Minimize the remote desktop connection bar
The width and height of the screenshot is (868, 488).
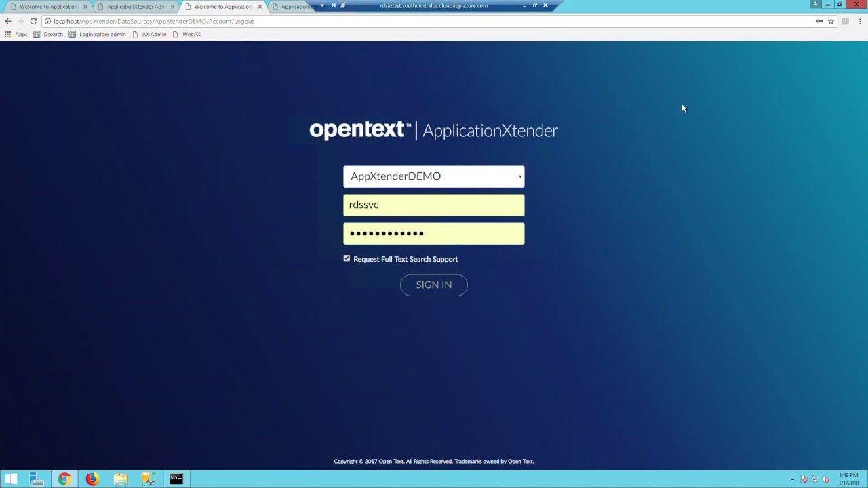pos(524,5)
